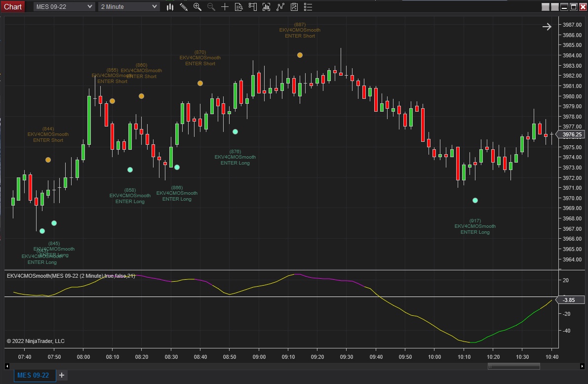This screenshot has height=384, width=588.
Task: Click the zoom out magnifier icon
Action: (211, 7)
